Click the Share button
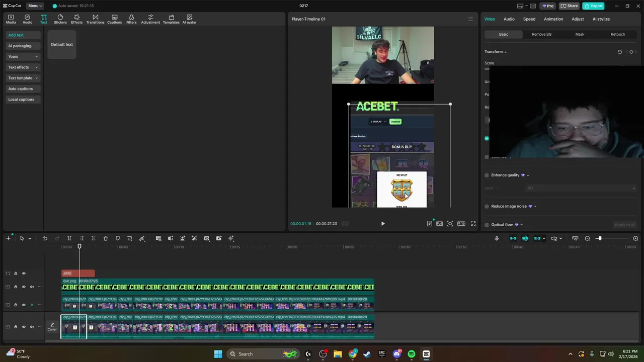Image resolution: width=644 pixels, height=362 pixels. pos(570,6)
